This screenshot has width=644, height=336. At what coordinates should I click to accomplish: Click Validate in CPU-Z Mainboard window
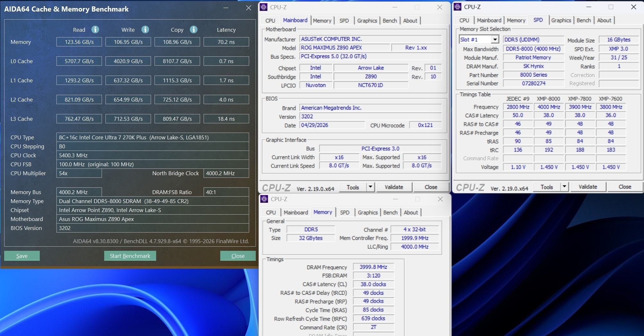click(394, 187)
